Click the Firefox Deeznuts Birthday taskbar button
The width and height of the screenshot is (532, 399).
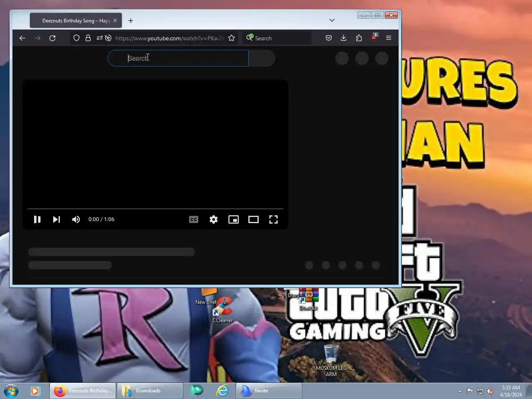[83, 391]
